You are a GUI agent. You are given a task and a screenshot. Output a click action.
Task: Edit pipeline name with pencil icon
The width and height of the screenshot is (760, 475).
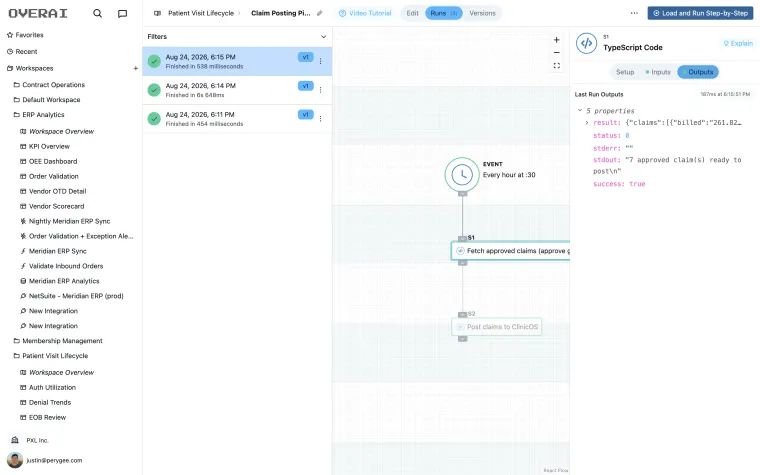coord(319,13)
